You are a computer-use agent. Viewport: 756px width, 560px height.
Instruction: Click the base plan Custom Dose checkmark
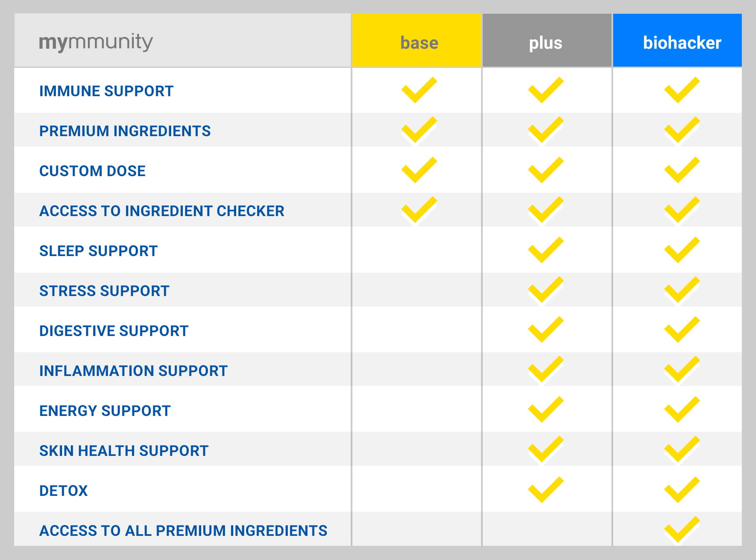419,170
